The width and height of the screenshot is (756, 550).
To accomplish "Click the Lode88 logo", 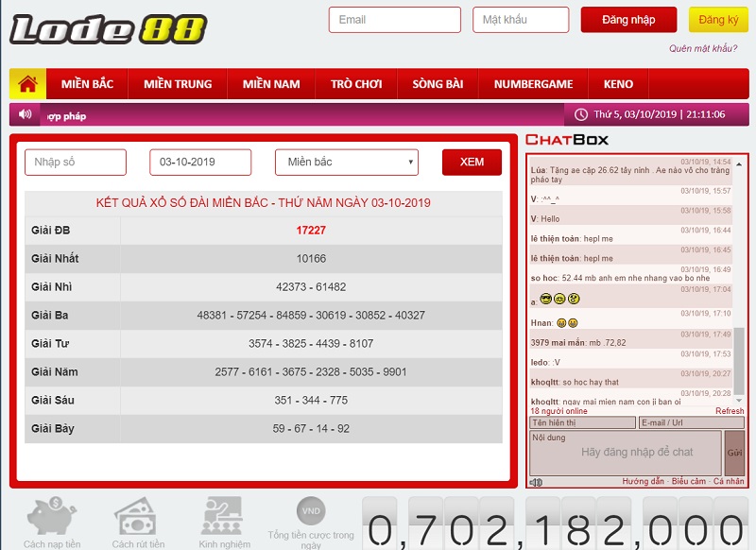I will 108,29.
